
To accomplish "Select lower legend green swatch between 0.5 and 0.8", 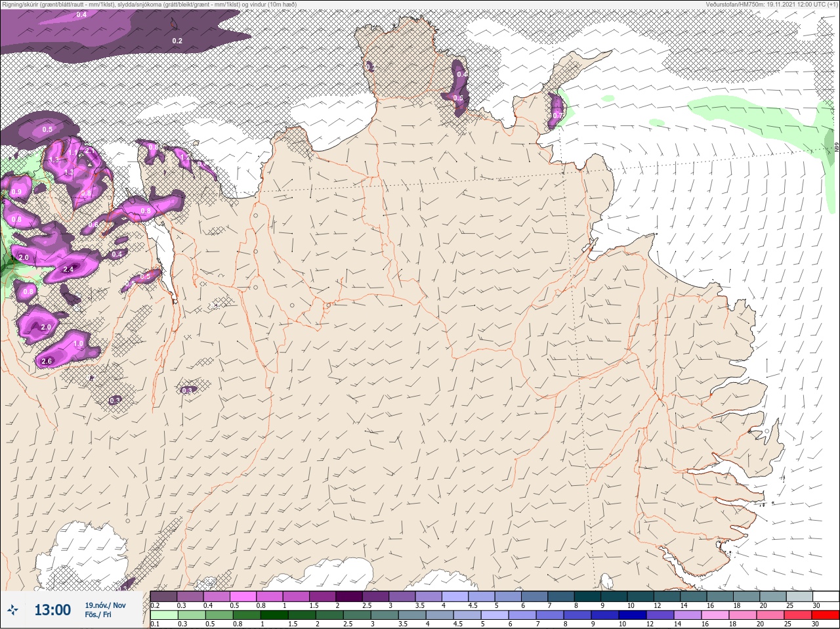I will point(219,615).
